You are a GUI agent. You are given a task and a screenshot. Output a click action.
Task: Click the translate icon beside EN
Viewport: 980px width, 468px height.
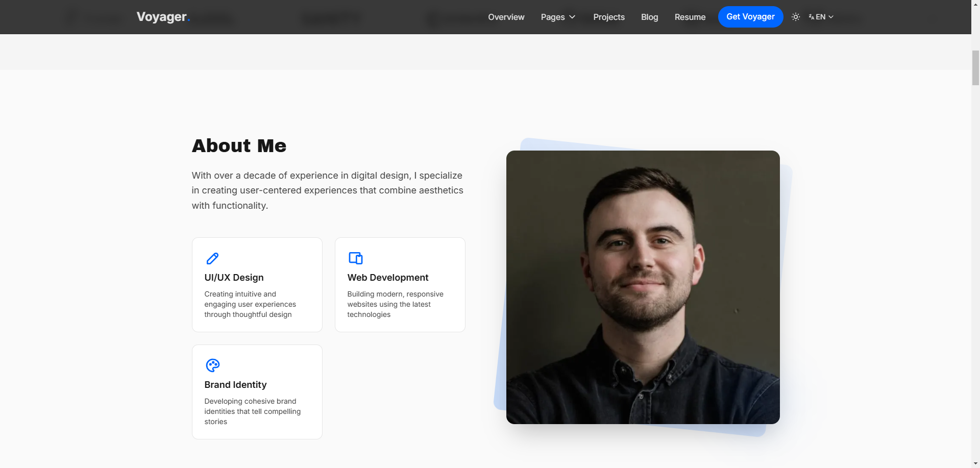(812, 17)
